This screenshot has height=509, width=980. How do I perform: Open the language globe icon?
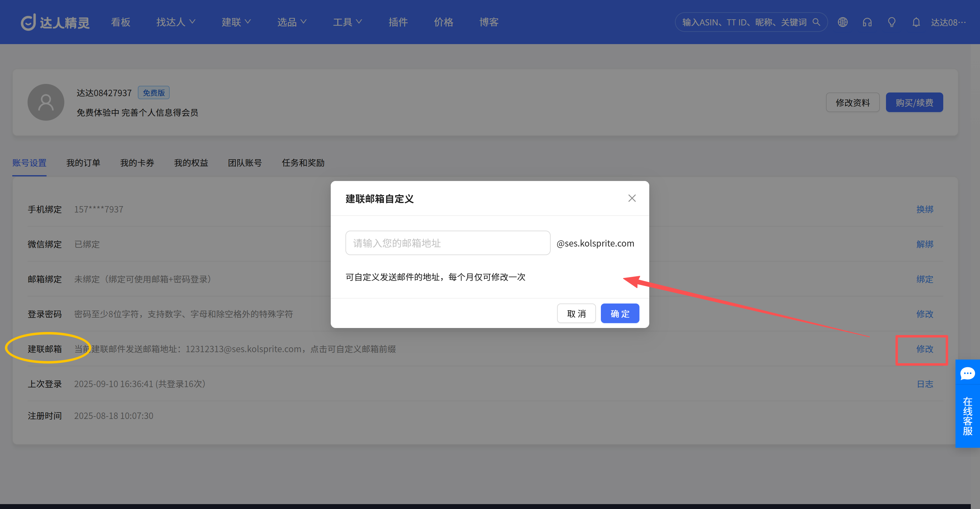coord(843,22)
